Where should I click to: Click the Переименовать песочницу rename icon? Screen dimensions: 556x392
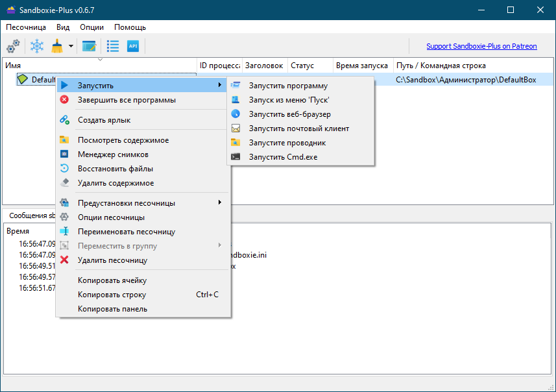tap(64, 231)
